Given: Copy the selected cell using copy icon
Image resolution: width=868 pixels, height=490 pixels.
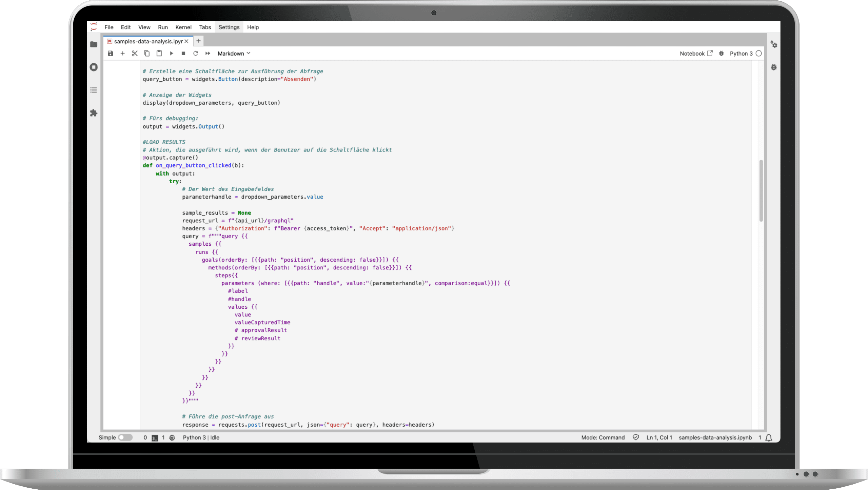Looking at the screenshot, I should [x=147, y=53].
